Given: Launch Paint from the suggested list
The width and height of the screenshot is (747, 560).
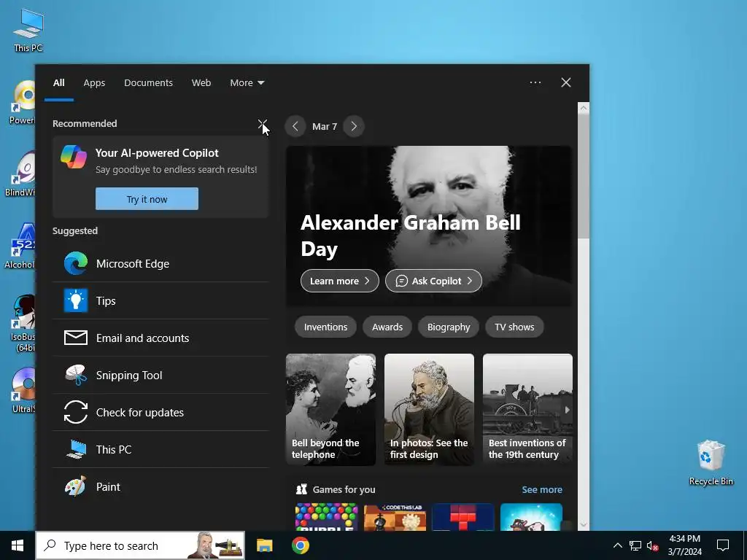Looking at the screenshot, I should click(x=161, y=486).
